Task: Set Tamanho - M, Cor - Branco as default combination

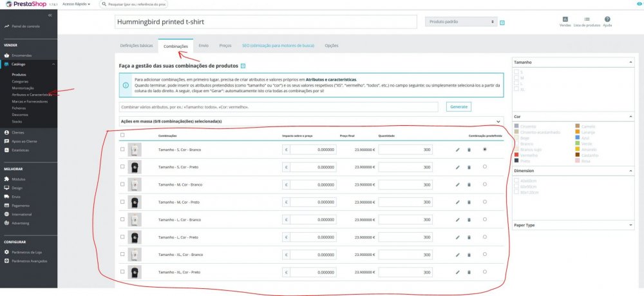Action: (485, 184)
